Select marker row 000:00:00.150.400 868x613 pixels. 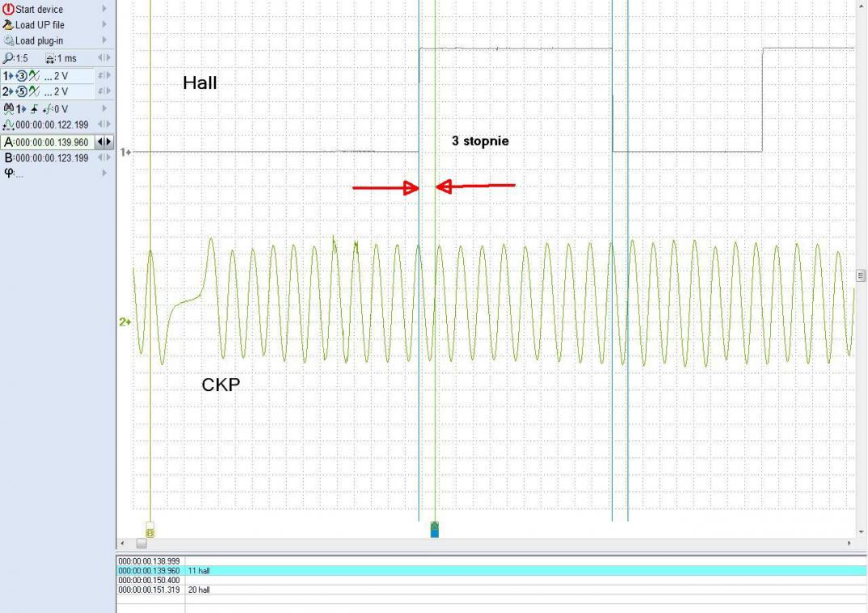click(x=491, y=581)
